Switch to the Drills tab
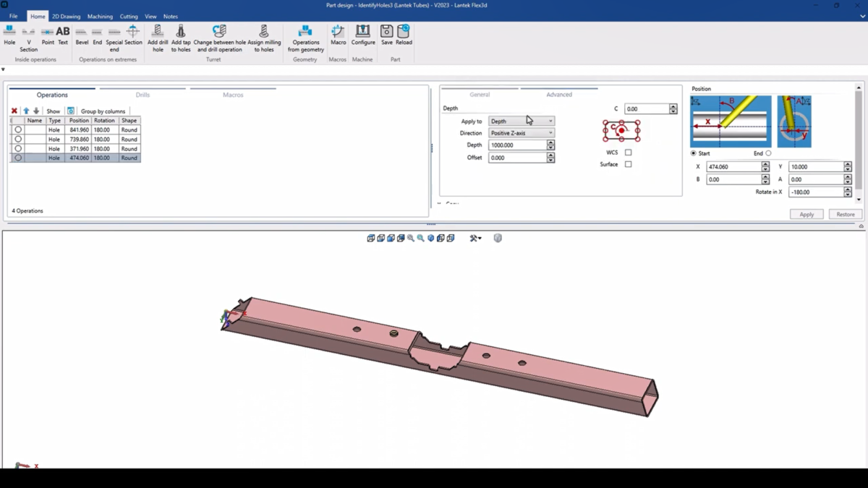Viewport: 868px width, 488px height. point(142,95)
